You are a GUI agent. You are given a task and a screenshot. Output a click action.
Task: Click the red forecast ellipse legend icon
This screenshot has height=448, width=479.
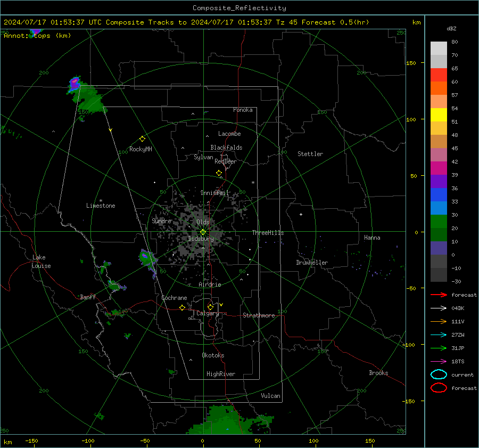click(439, 388)
